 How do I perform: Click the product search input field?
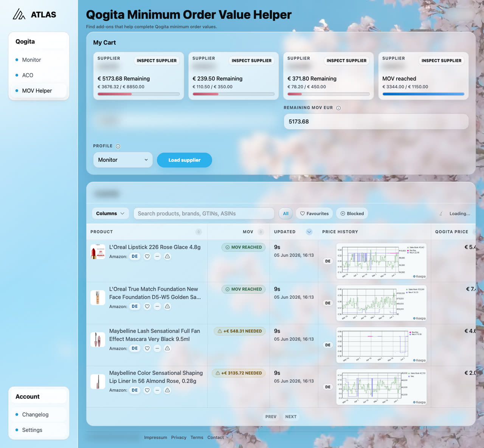point(204,213)
